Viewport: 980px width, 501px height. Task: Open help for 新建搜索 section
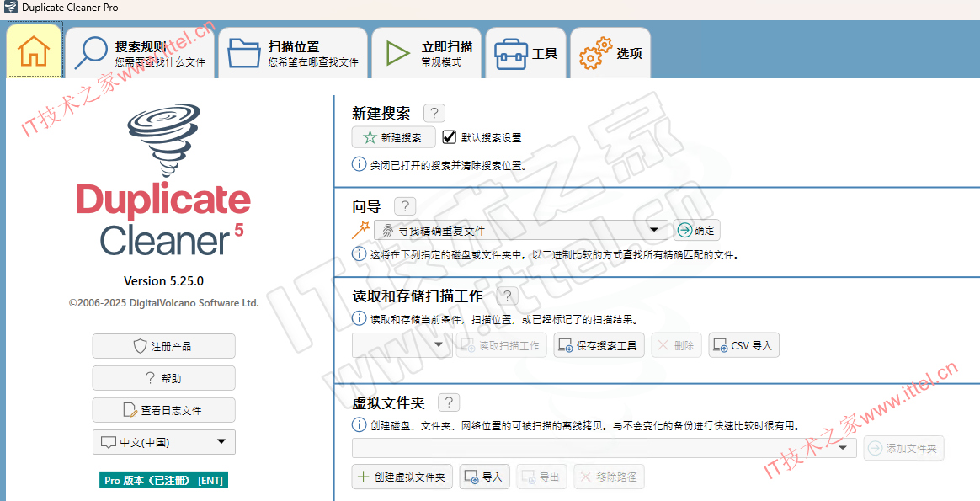[x=434, y=114]
